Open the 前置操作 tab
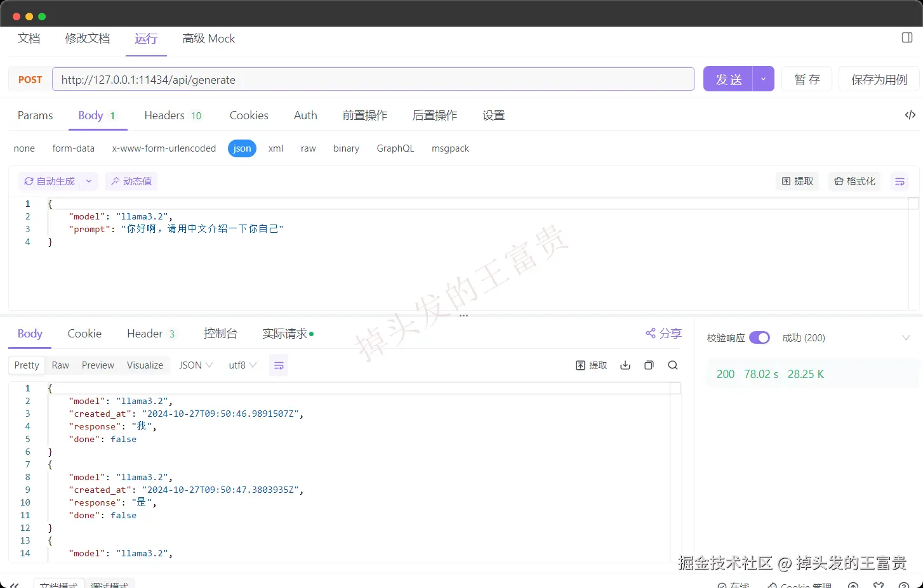 point(364,115)
